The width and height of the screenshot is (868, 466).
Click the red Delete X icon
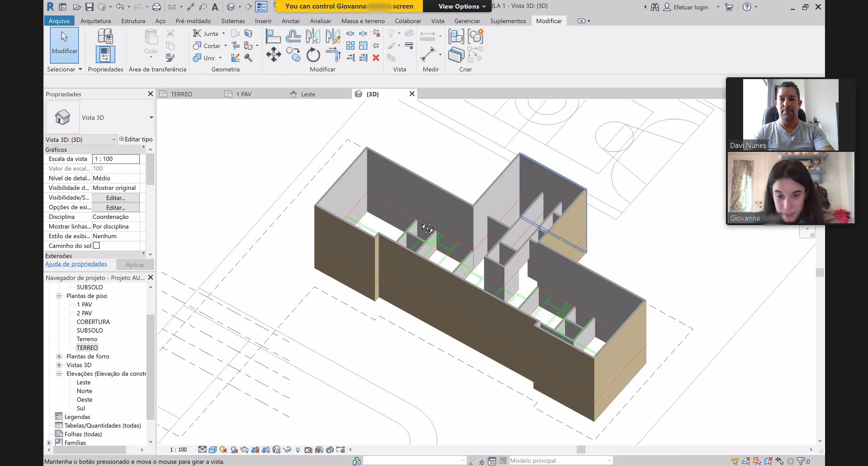tap(376, 58)
